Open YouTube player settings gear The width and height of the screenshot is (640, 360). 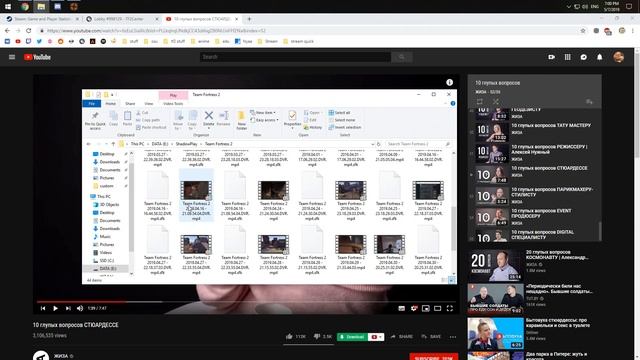pos(413,308)
